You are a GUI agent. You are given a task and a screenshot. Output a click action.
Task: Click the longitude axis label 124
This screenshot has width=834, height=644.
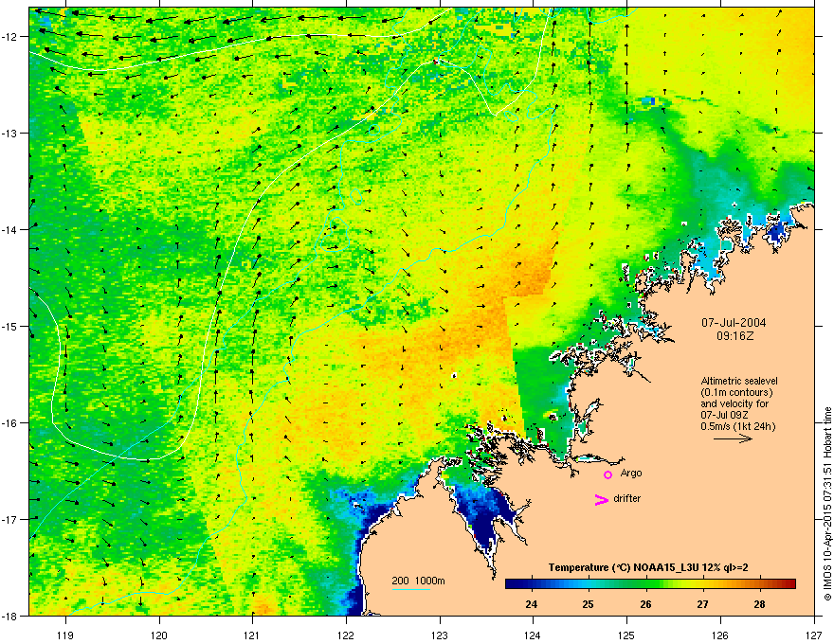[533, 635]
